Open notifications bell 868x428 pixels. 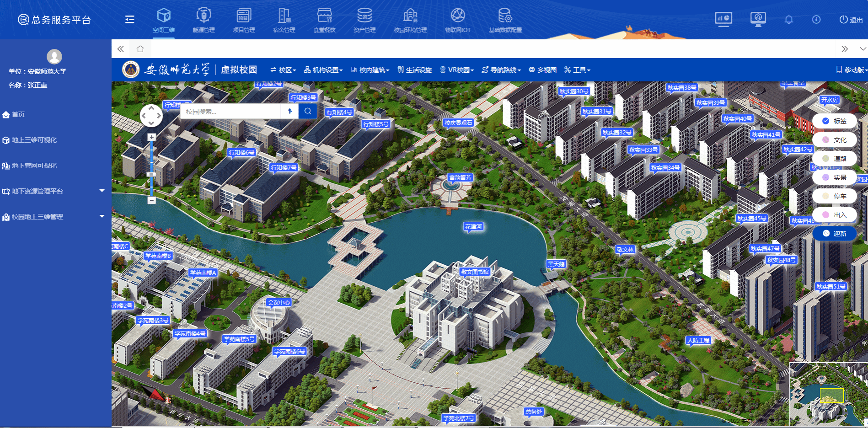coord(789,20)
